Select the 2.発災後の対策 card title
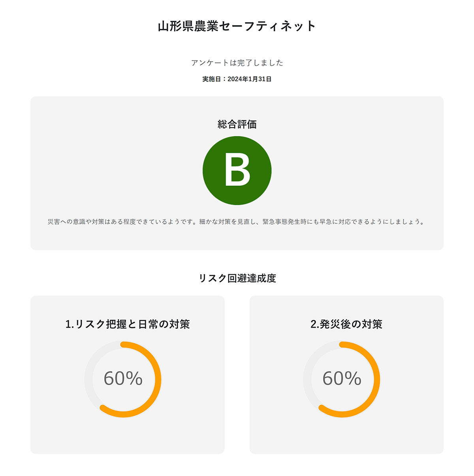Viewport: 474px width, 476px height. [x=346, y=324]
